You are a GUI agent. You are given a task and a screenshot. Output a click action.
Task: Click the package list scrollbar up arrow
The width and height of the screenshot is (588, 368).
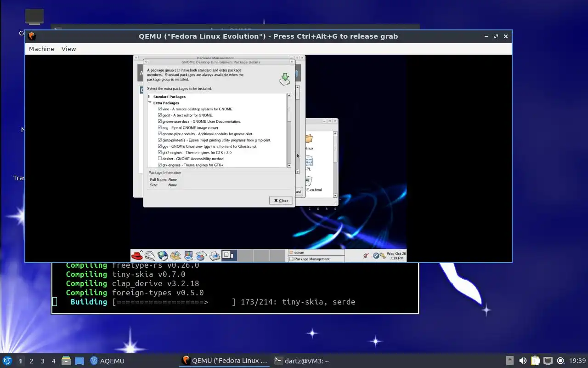point(289,95)
